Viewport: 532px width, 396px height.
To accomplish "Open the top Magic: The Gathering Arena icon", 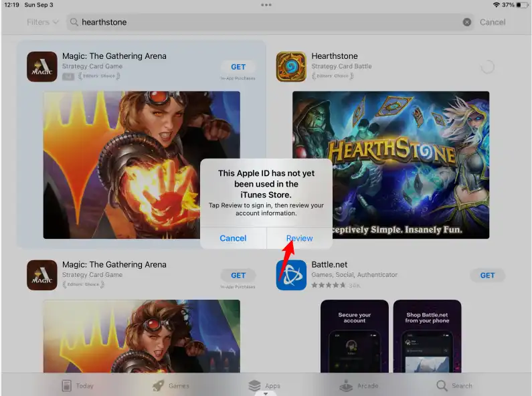I will click(41, 67).
